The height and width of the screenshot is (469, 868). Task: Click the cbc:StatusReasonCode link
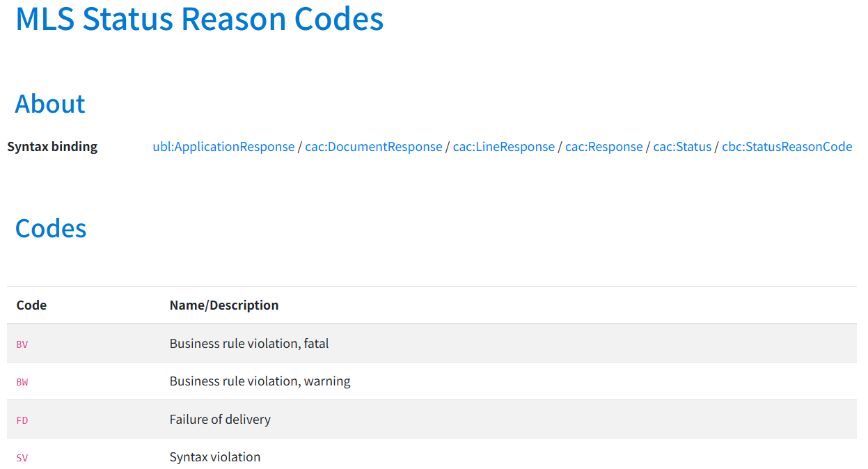click(787, 147)
